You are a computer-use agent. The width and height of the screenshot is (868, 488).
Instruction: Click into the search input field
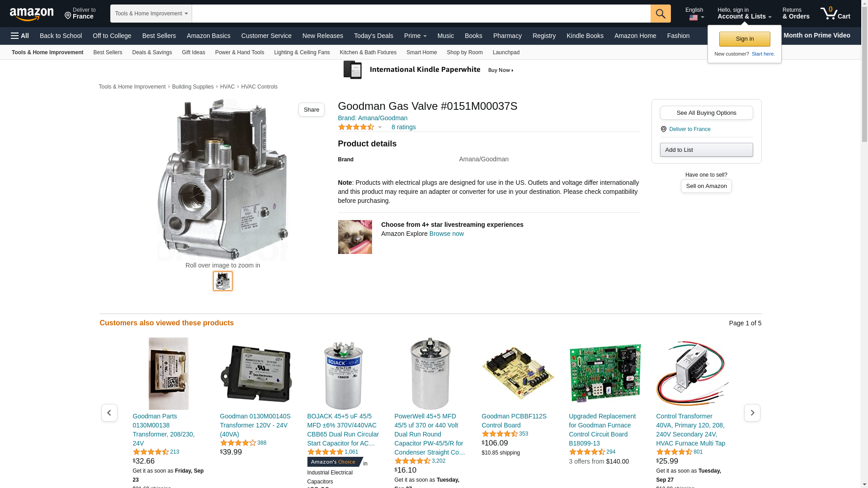(421, 14)
